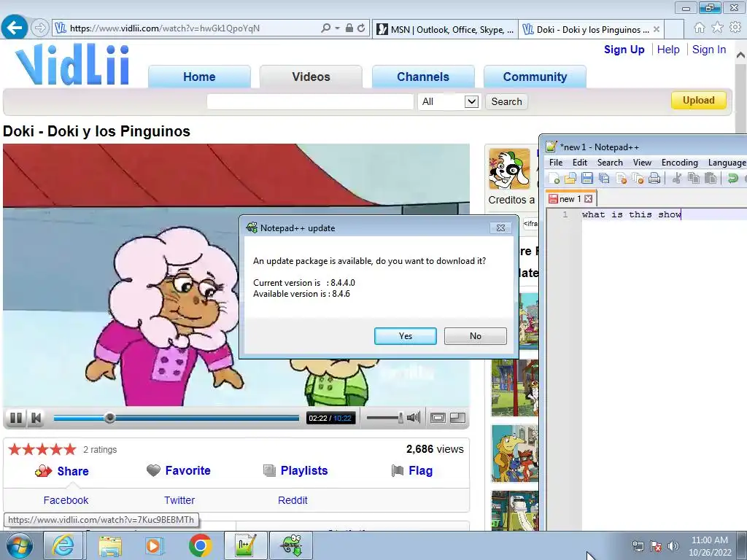
Task: Close the Notepad++ update dialog
Action: 500,228
